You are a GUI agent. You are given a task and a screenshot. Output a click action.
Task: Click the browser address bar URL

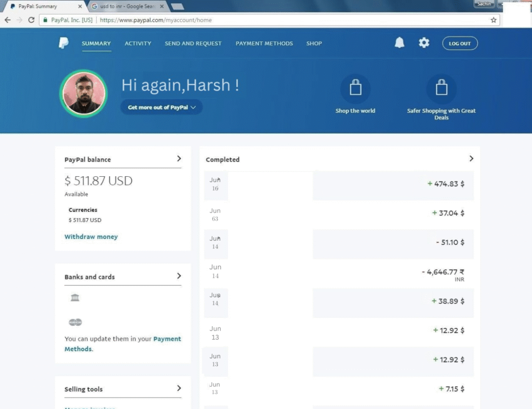[x=155, y=20]
